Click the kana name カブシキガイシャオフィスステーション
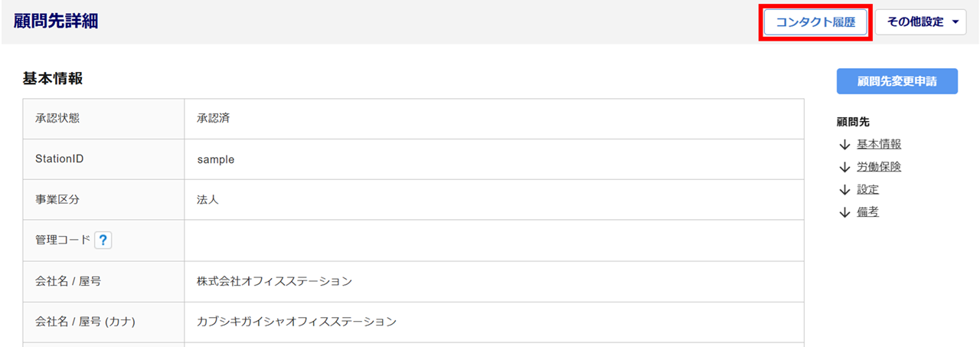The width and height of the screenshot is (980, 347). click(296, 322)
